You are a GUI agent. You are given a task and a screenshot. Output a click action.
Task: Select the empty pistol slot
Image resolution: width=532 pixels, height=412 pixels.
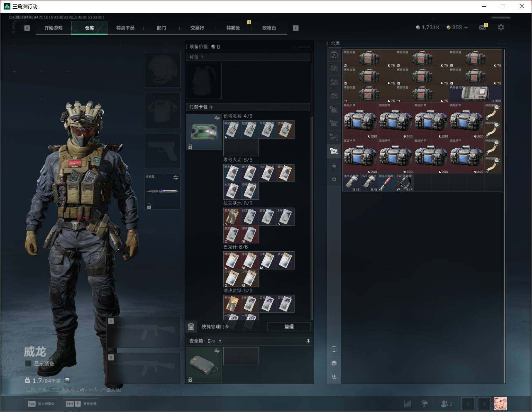(163, 151)
